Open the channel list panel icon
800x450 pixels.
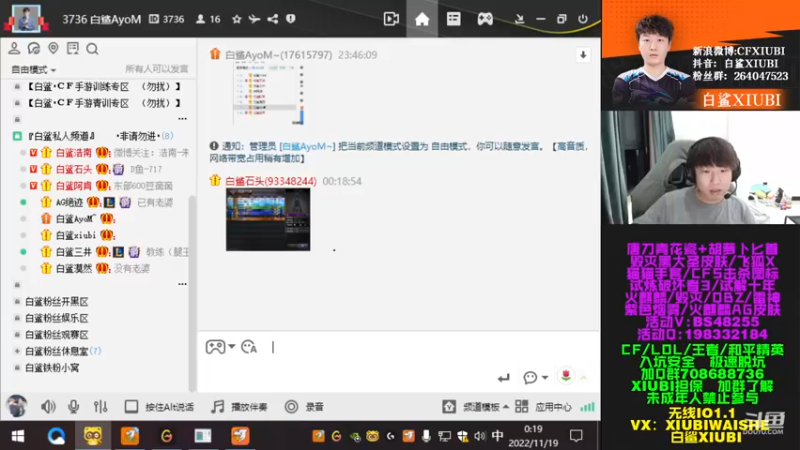pos(453,19)
